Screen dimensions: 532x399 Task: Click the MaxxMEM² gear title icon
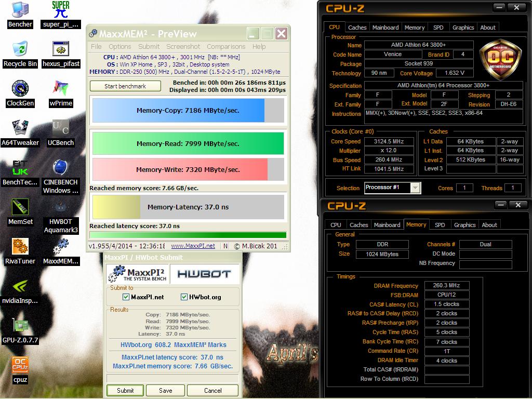click(x=92, y=33)
